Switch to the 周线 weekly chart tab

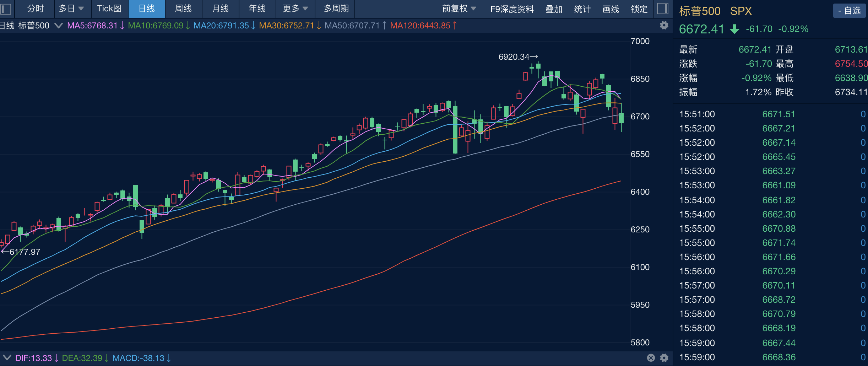click(x=184, y=9)
